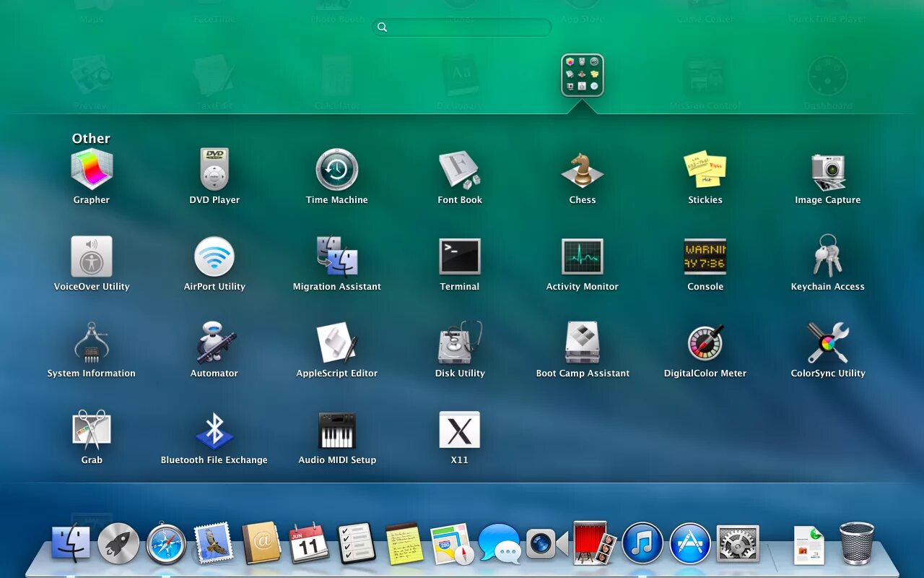Launch Keychain Access
The height and width of the screenshot is (578, 924).
click(x=828, y=256)
